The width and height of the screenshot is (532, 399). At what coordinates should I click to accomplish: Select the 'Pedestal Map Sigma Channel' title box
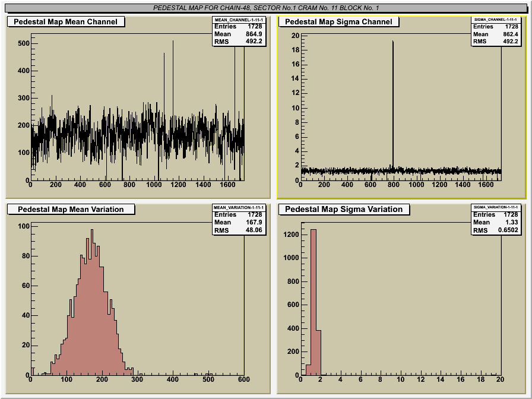tap(338, 22)
